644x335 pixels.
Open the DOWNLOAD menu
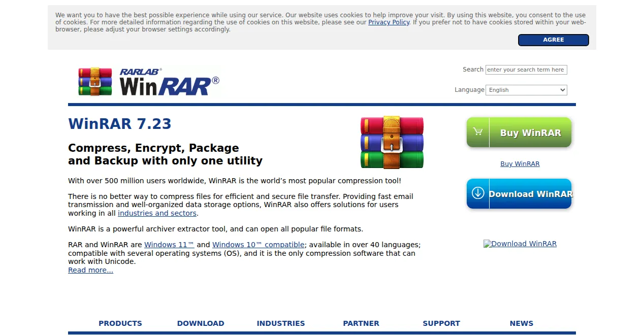pyautogui.click(x=201, y=323)
